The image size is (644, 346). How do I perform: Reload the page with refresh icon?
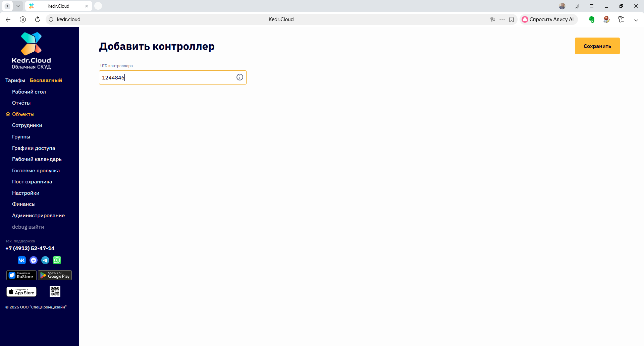[38, 19]
